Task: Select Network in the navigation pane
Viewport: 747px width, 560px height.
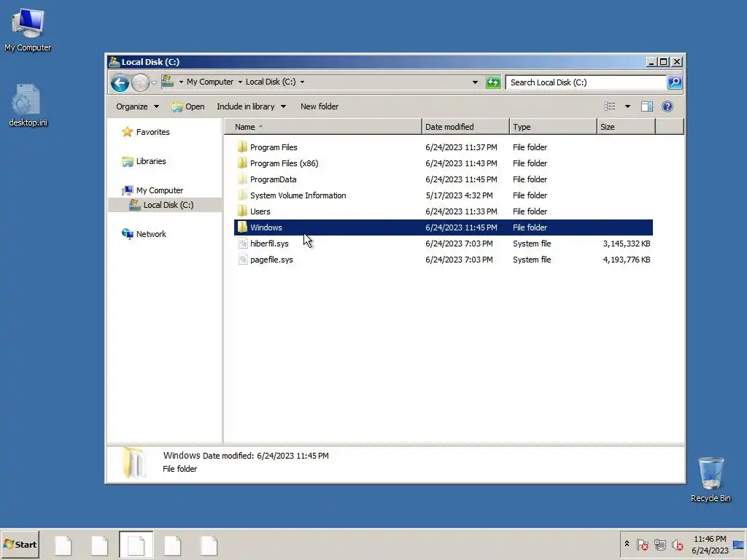Action: pos(151,234)
